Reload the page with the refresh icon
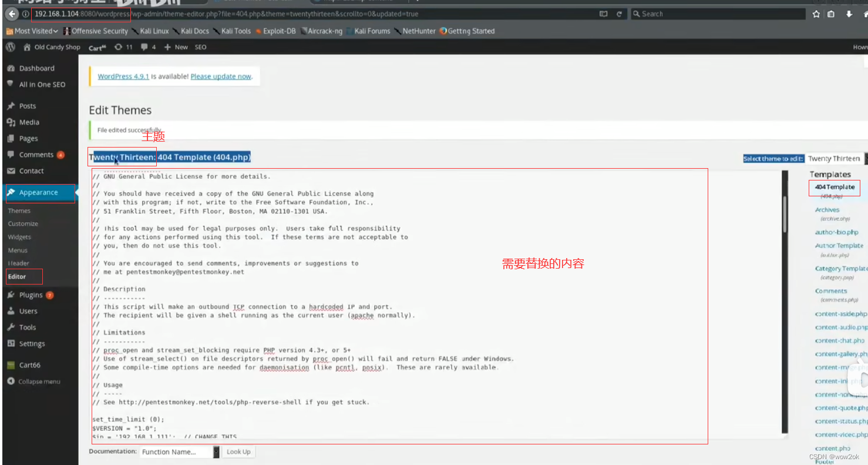 (x=619, y=14)
